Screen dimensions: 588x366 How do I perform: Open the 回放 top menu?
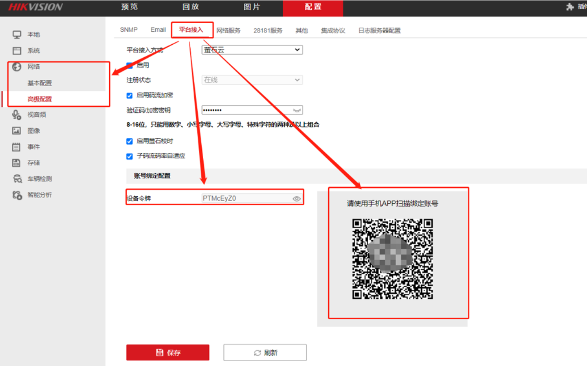[x=191, y=7]
